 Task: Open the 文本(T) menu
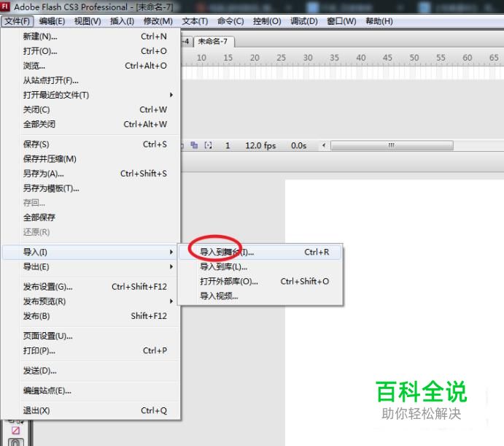tap(195, 21)
